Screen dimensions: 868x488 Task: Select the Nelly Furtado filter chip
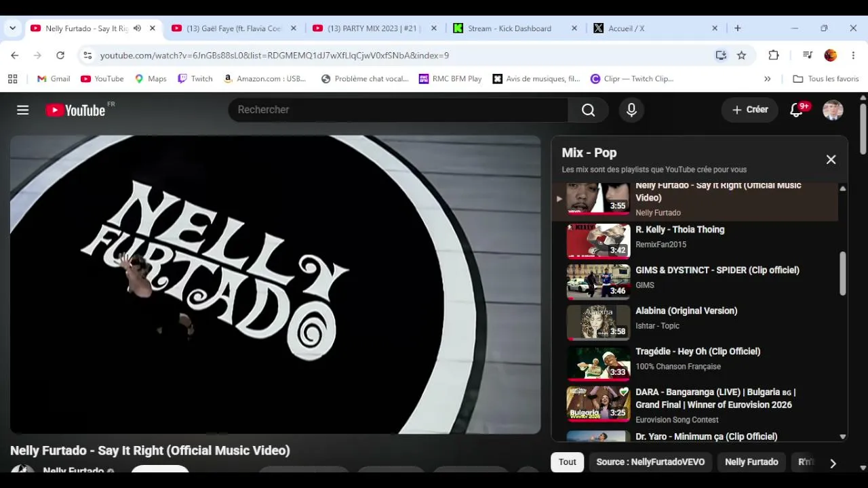[751, 462]
